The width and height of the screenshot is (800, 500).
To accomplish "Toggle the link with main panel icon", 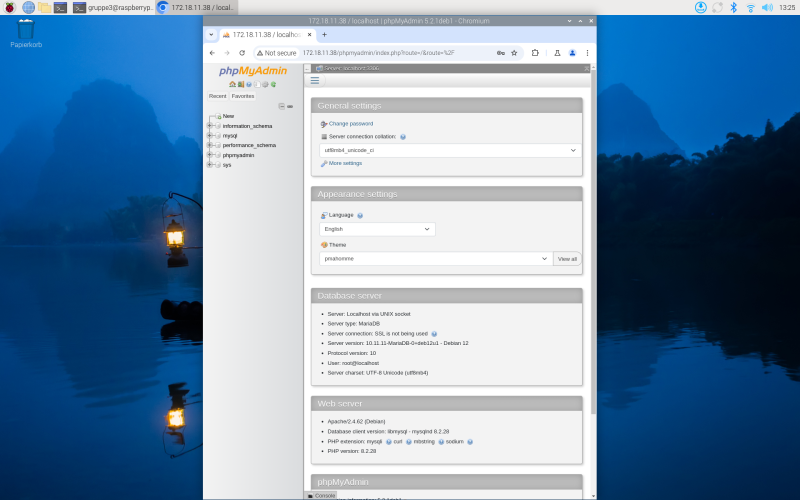I will [289, 106].
